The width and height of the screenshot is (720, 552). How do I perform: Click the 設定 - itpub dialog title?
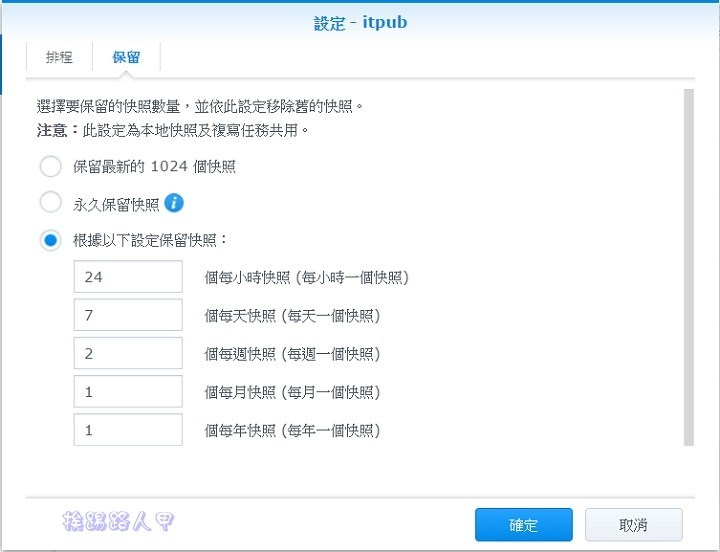[359, 22]
